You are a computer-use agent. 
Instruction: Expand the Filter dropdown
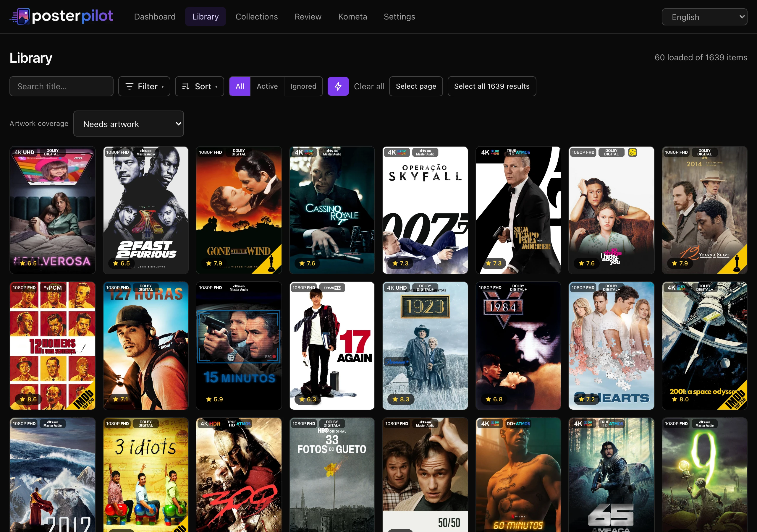tap(144, 86)
